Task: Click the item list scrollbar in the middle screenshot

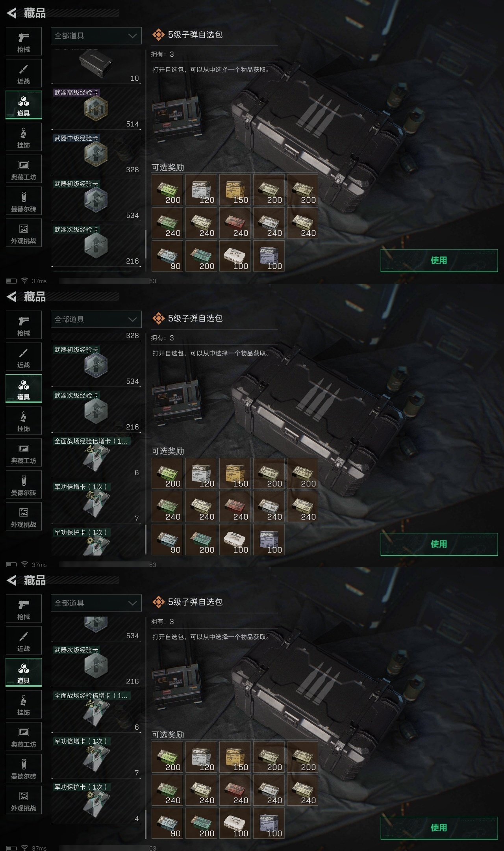Action: point(146,540)
